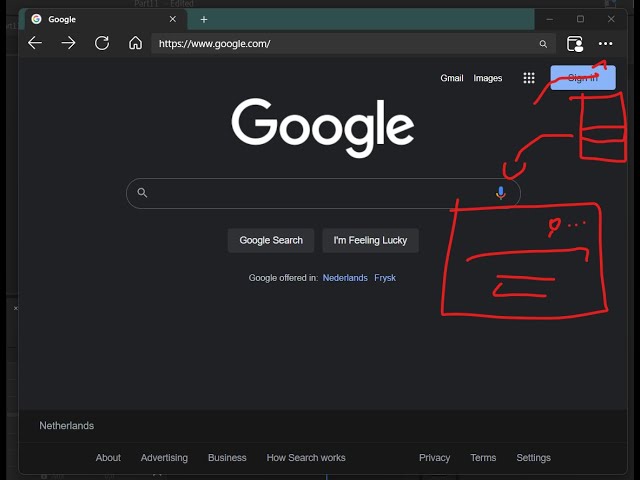The image size is (640, 480).
Task: Open the Settings footer menu
Action: pyautogui.click(x=533, y=458)
